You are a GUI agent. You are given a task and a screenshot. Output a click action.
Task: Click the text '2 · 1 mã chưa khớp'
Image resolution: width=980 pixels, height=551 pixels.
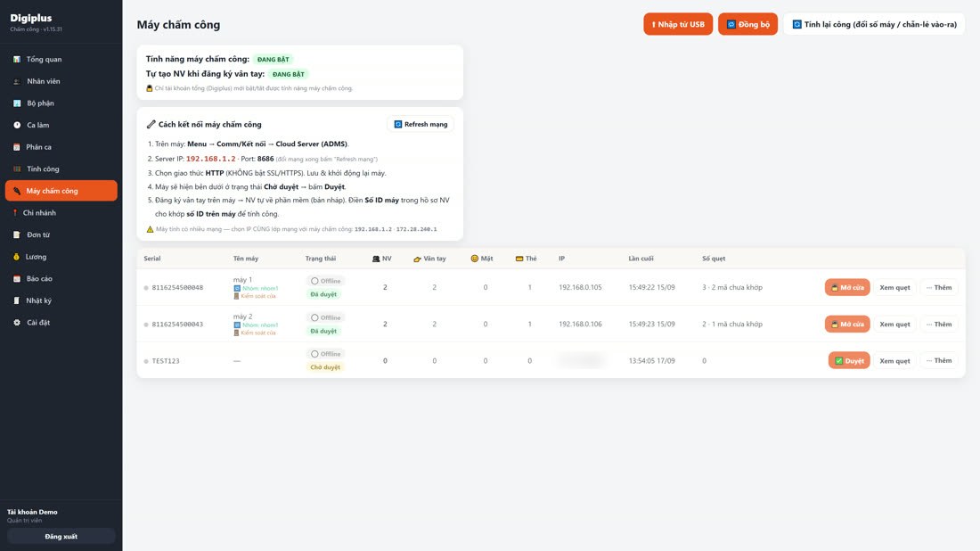(x=731, y=324)
